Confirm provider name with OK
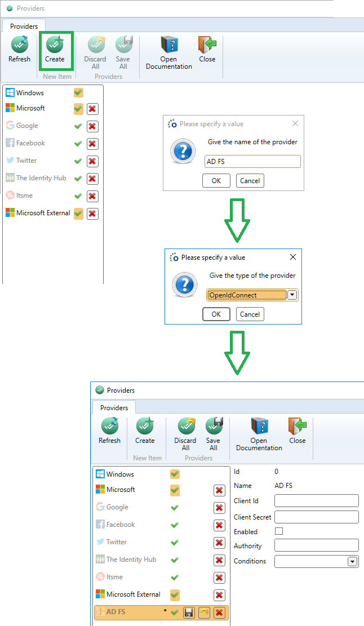 click(216, 180)
